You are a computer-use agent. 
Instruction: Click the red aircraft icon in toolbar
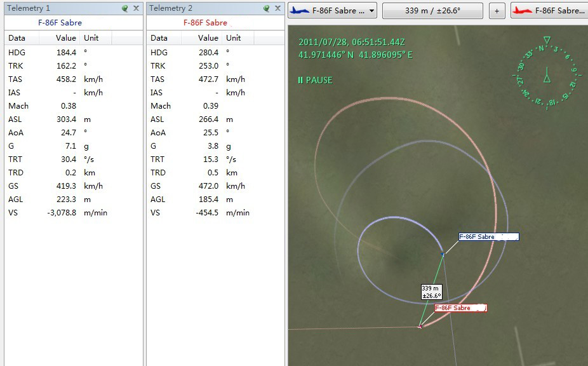(x=523, y=11)
